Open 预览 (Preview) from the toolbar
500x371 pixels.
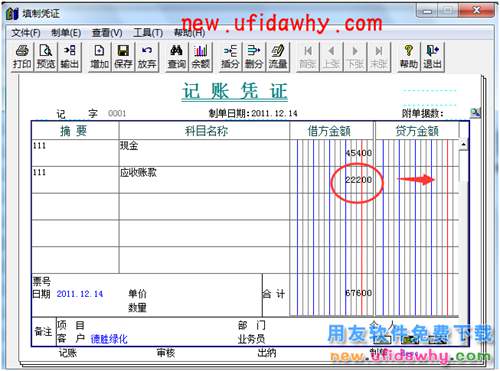(x=46, y=57)
